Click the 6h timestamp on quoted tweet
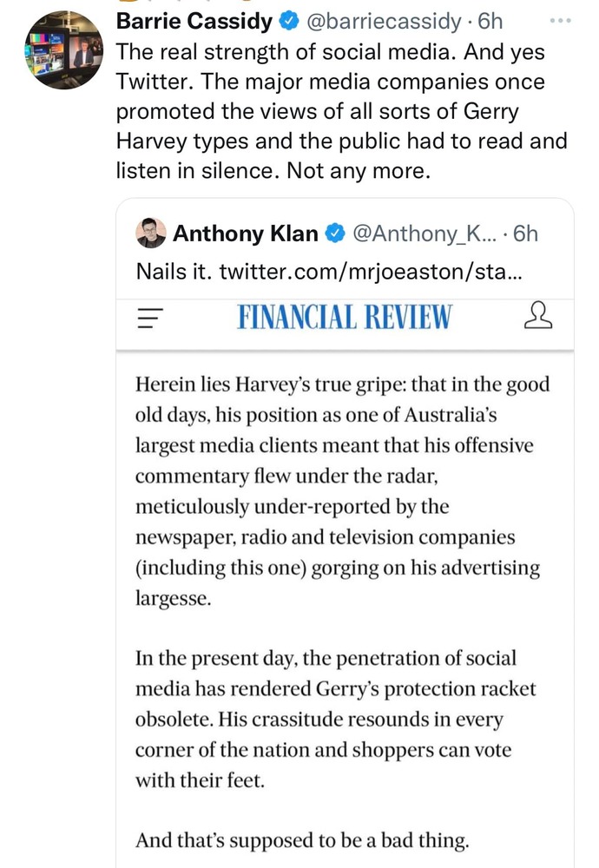This screenshot has height=868, width=599. 526,233
